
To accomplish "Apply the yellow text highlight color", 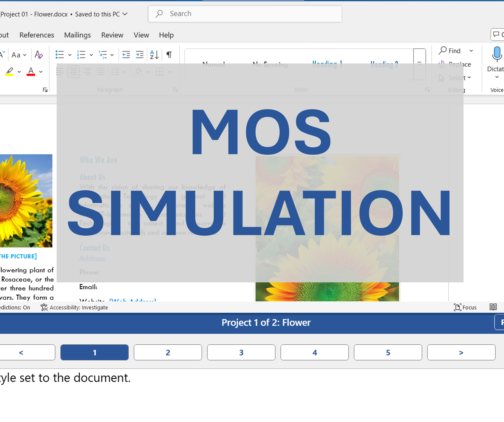I will 10,72.
